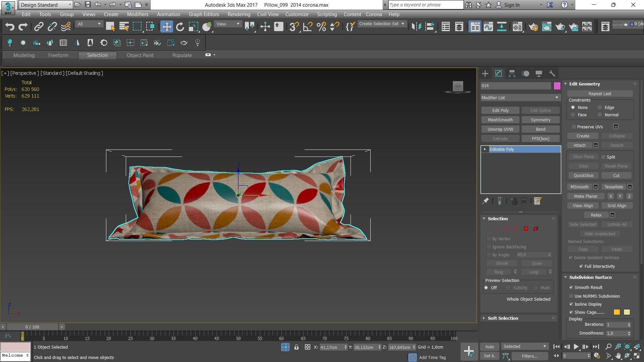Open the Corona menu
This screenshot has width=644, height=362.
pos(374,14)
